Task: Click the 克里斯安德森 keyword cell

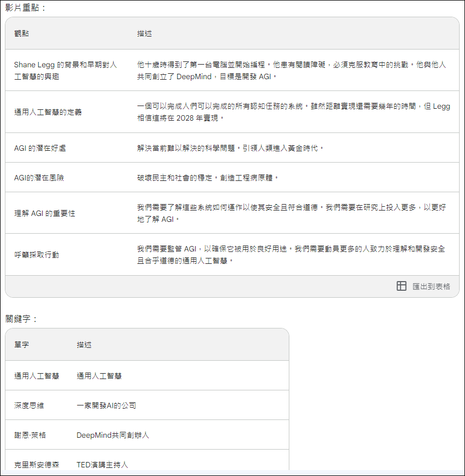Action: click(x=37, y=465)
